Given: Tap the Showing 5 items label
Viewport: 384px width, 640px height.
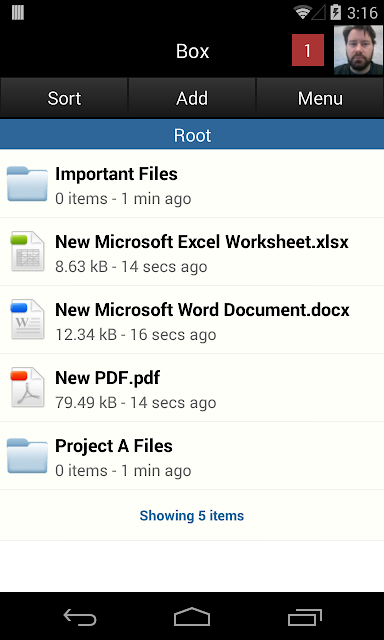Looking at the screenshot, I should coord(192,516).
